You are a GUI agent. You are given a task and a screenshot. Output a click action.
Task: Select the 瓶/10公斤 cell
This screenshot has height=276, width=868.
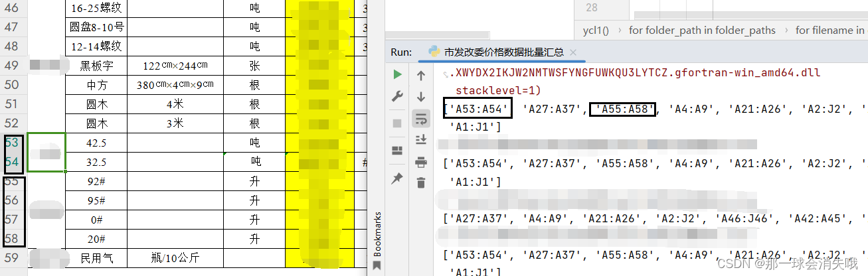pos(175,257)
